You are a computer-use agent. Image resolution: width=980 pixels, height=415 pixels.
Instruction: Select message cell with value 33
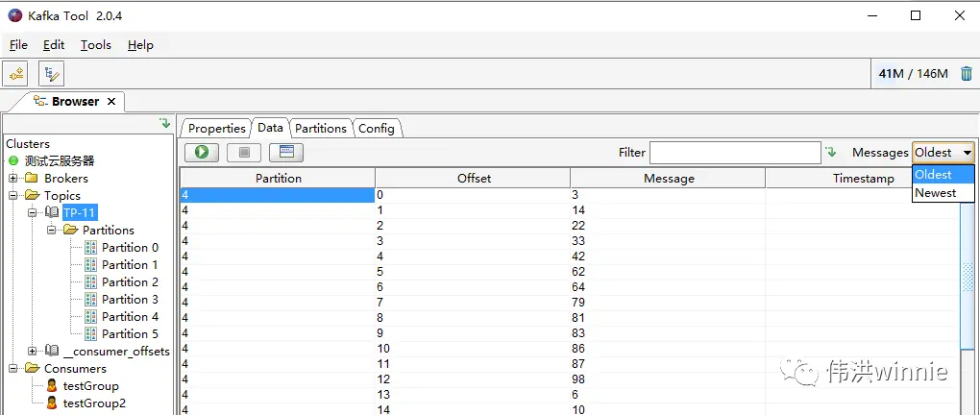(668, 241)
